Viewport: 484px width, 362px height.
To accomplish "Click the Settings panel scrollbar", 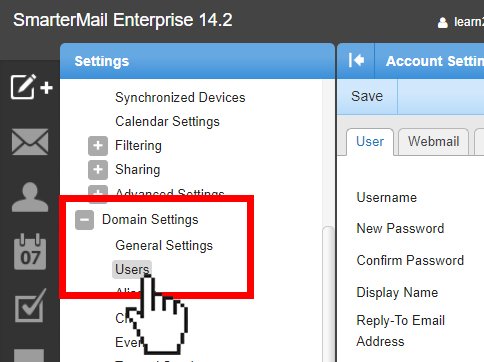I will click(x=328, y=293).
